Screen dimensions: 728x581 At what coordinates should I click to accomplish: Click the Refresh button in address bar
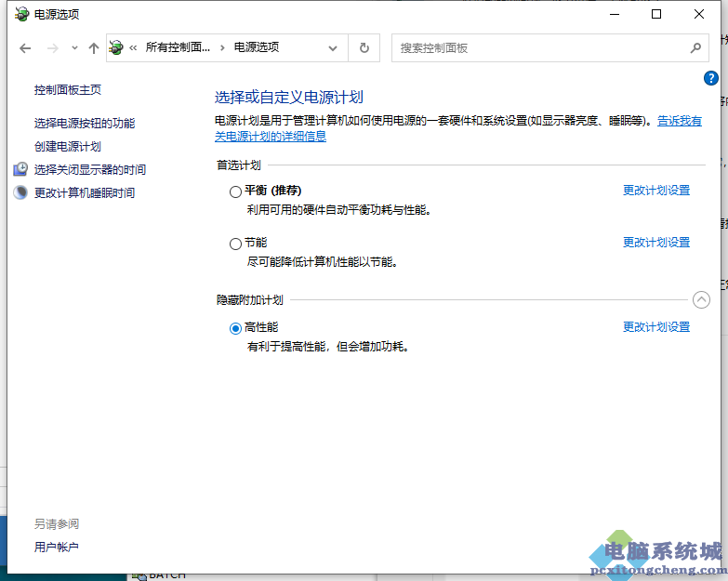[364, 47]
